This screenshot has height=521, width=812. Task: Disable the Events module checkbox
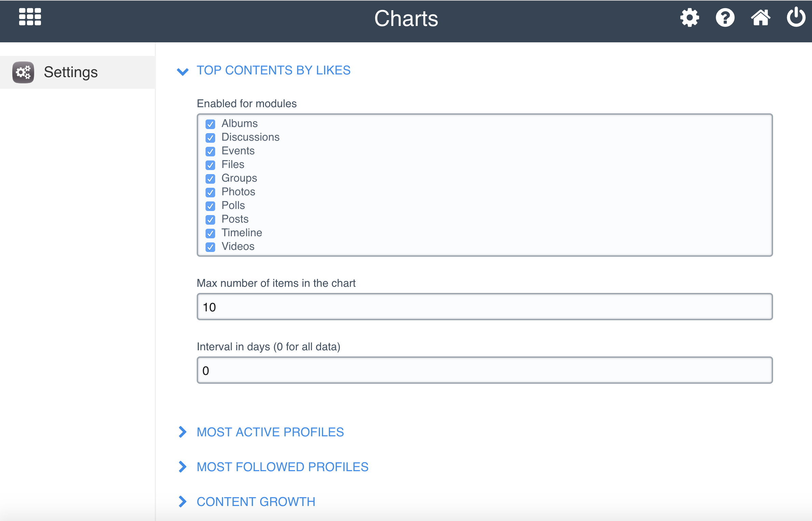coord(210,151)
